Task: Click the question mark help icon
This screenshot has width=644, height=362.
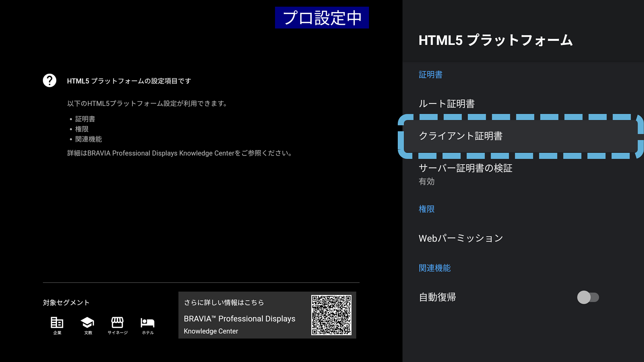Action: tap(50, 80)
